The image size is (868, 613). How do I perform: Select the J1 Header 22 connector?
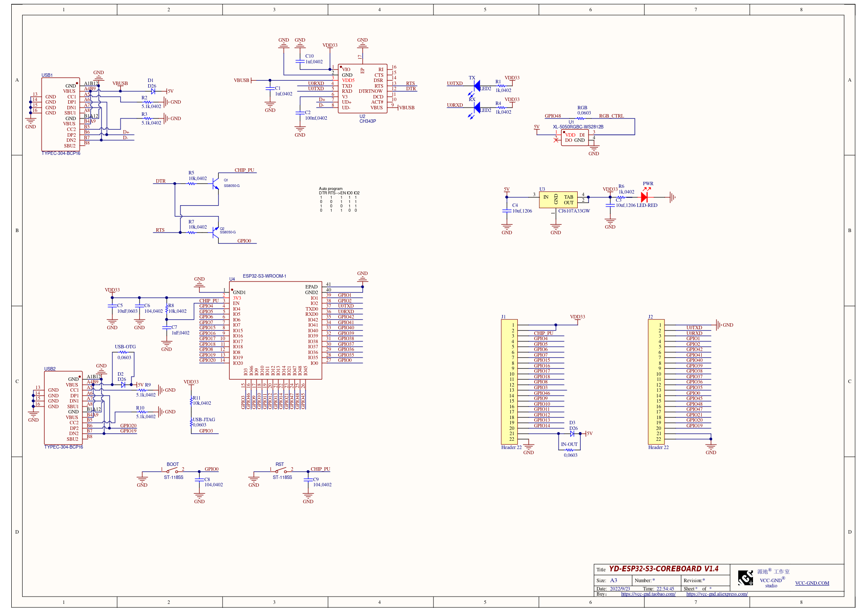pyautogui.click(x=509, y=382)
